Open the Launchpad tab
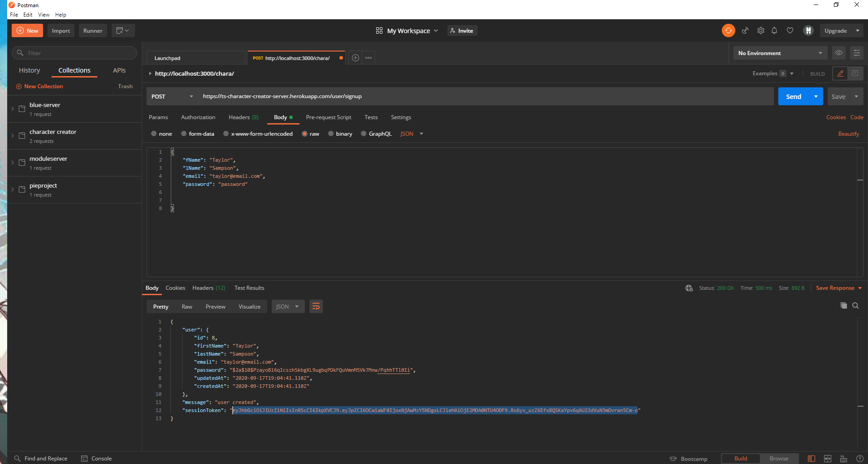This screenshot has height=464, width=868. pyautogui.click(x=195, y=58)
